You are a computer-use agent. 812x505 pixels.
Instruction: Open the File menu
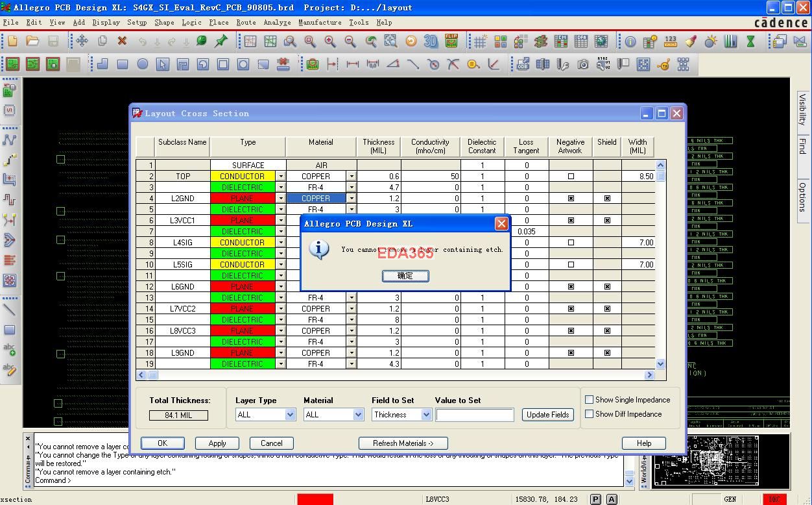coord(10,22)
